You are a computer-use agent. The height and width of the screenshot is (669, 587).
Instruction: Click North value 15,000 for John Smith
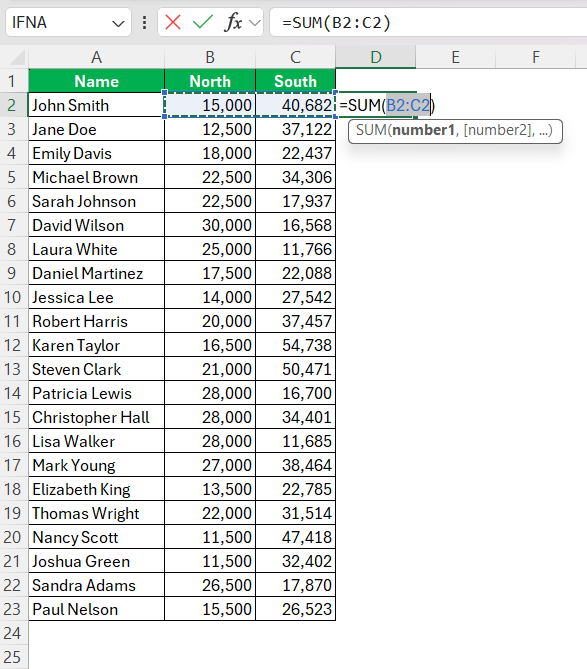pyautogui.click(x=210, y=105)
